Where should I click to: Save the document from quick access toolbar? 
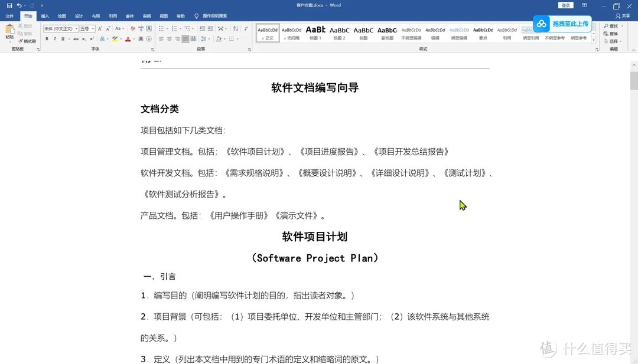pyautogui.click(x=9, y=6)
